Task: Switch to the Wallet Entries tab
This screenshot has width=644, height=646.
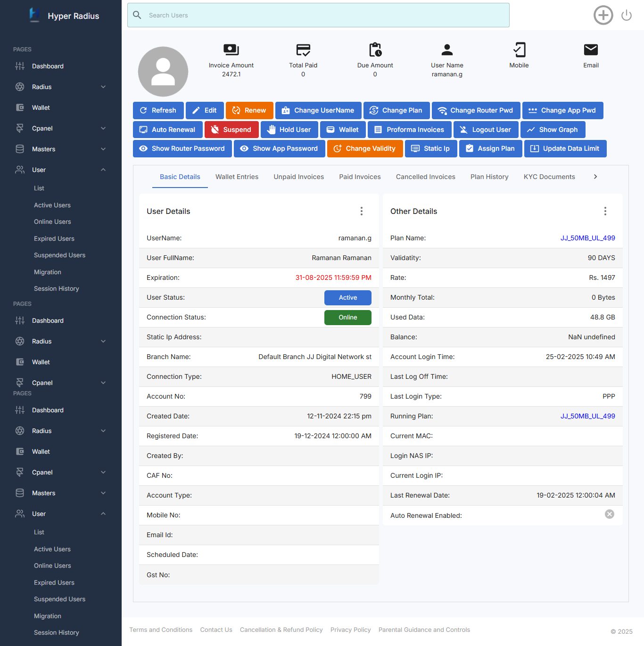Action: 237,177
